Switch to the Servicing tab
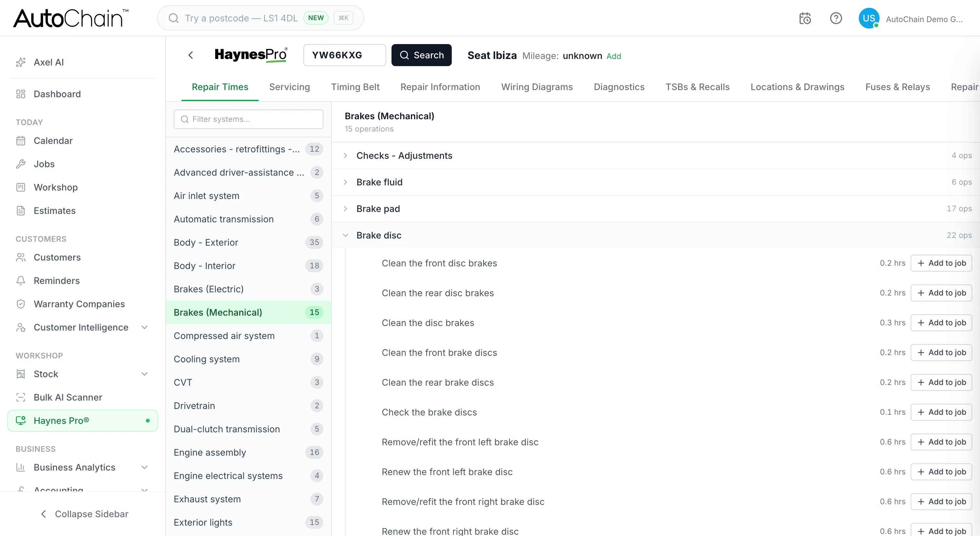The width and height of the screenshot is (980, 536). tap(289, 87)
